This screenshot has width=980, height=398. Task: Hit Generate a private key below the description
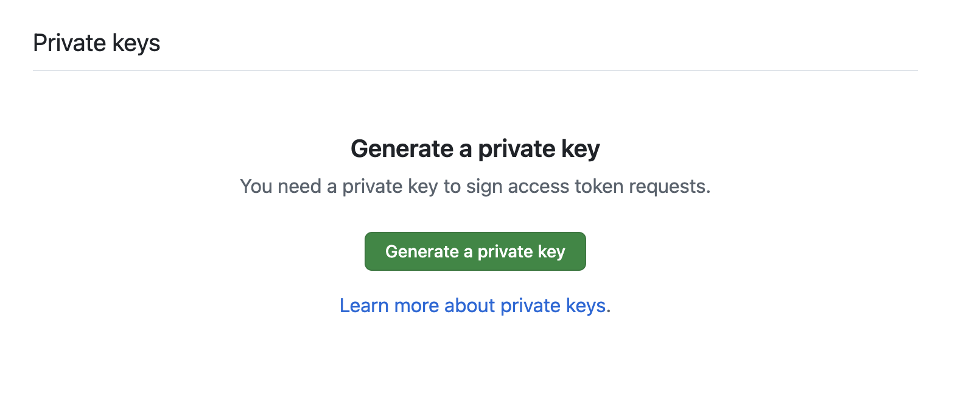click(x=475, y=251)
